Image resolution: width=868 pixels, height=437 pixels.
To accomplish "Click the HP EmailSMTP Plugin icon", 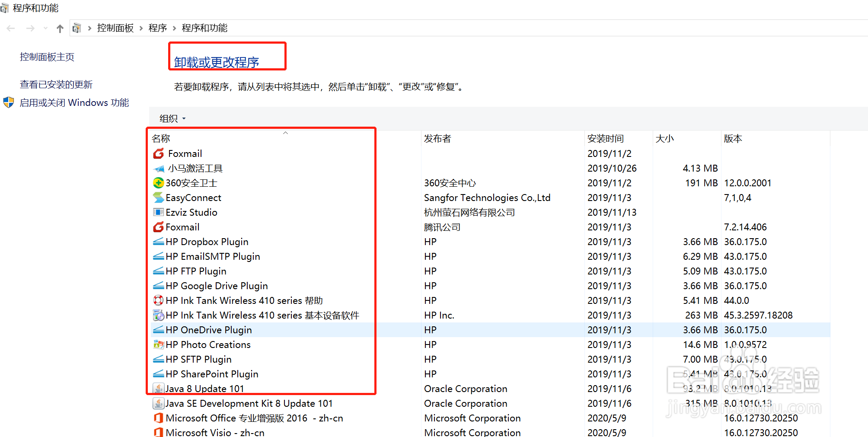I will [x=158, y=256].
